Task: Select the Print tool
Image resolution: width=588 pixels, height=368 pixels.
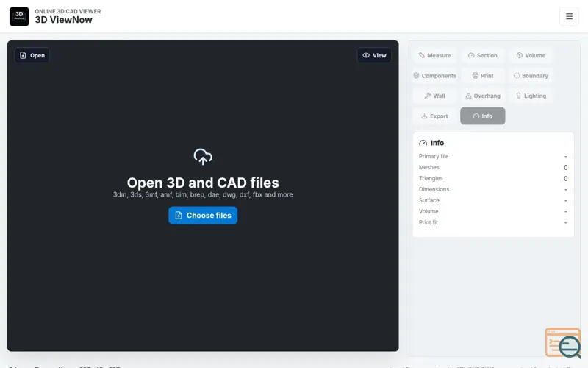Action: tap(483, 76)
